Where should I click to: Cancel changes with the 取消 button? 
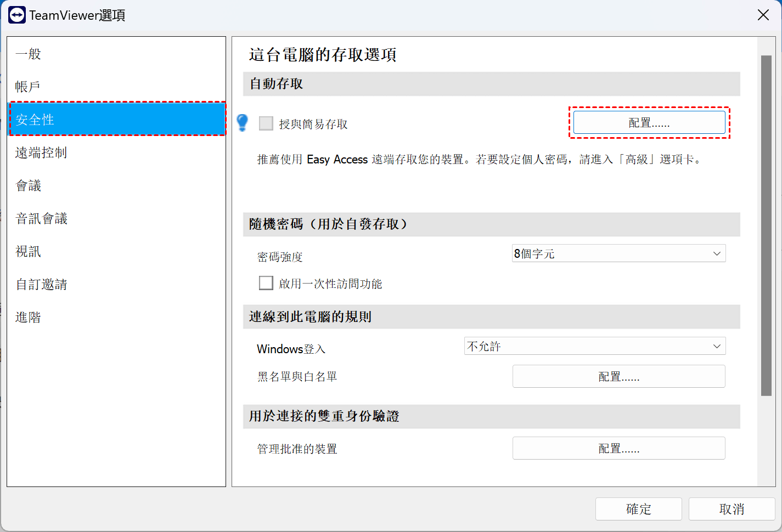coord(732,509)
